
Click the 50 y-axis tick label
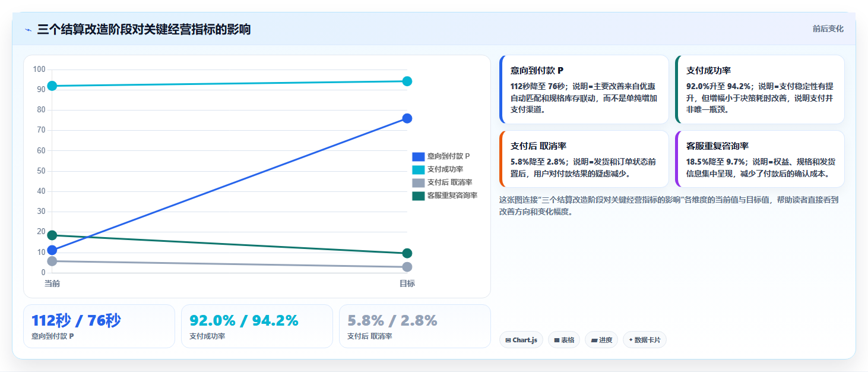(41, 171)
